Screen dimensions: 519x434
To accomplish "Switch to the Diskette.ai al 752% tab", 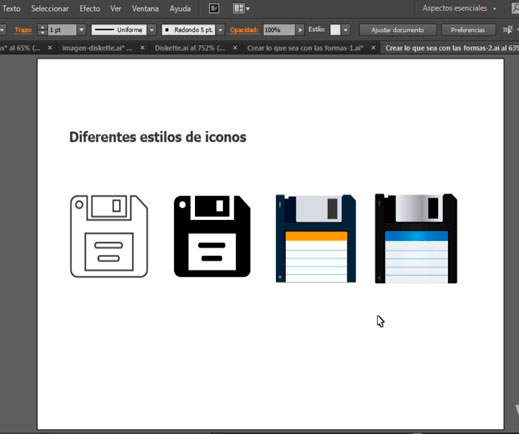I will (189, 48).
